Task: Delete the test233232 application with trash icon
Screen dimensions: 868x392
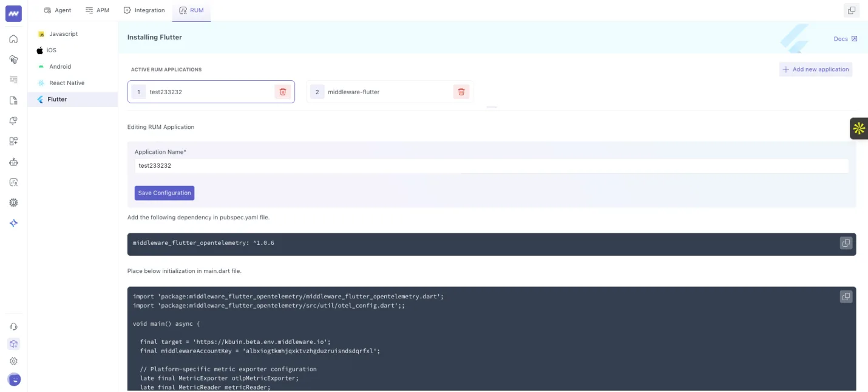Action: [283, 92]
